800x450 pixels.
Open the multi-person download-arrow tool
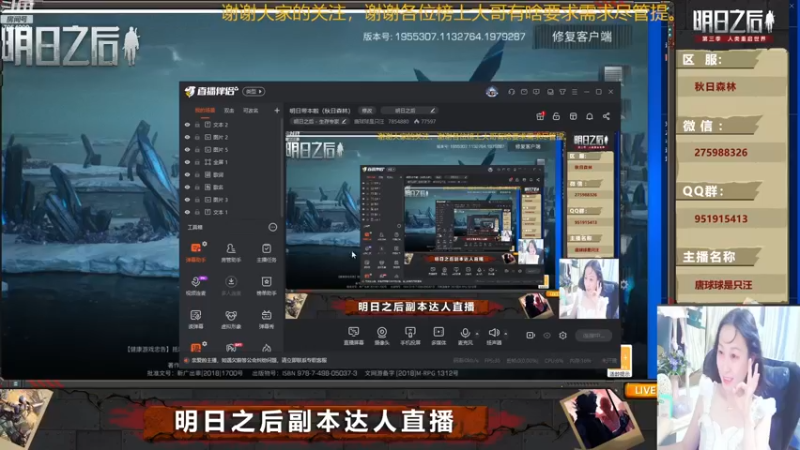231,285
